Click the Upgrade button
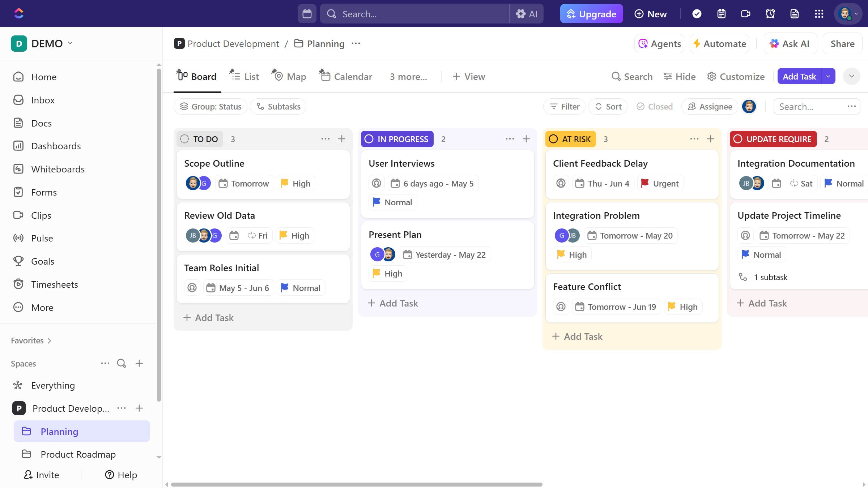The image size is (868, 488). [591, 14]
